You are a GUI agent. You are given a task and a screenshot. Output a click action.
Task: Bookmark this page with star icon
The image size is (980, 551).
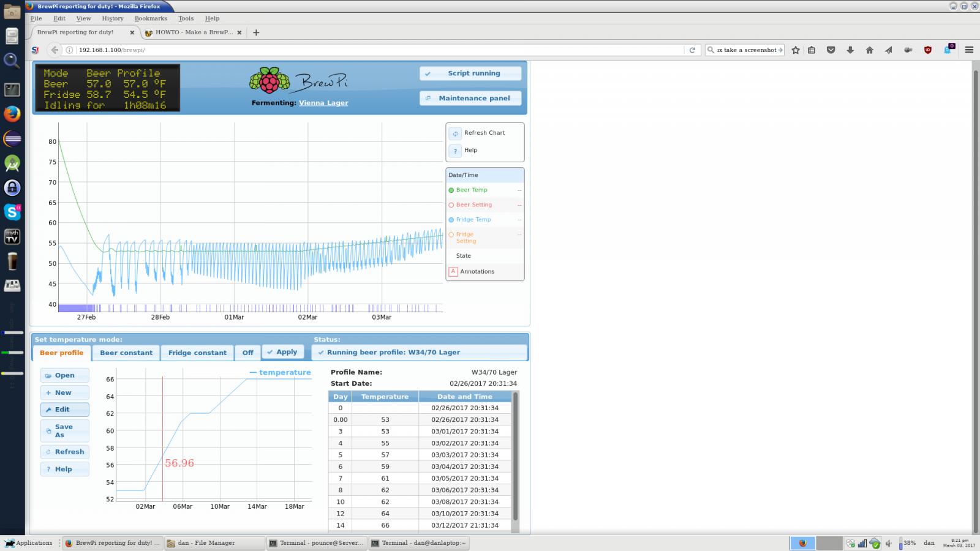coord(796,50)
